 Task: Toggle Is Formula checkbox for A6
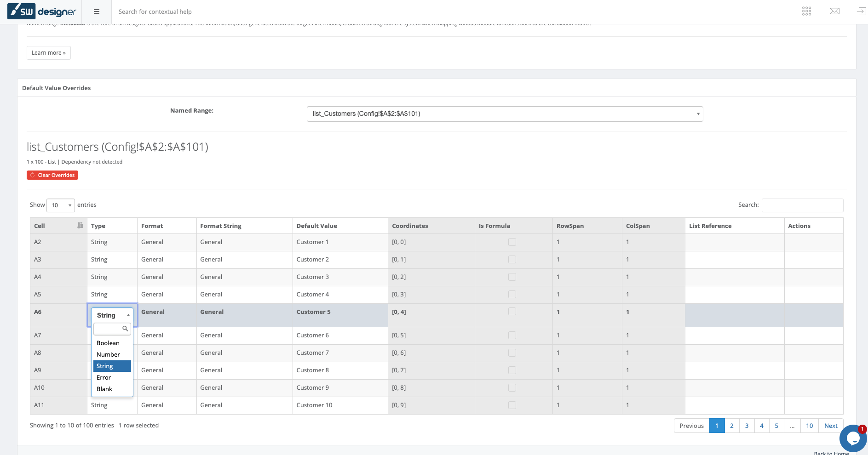click(x=512, y=312)
